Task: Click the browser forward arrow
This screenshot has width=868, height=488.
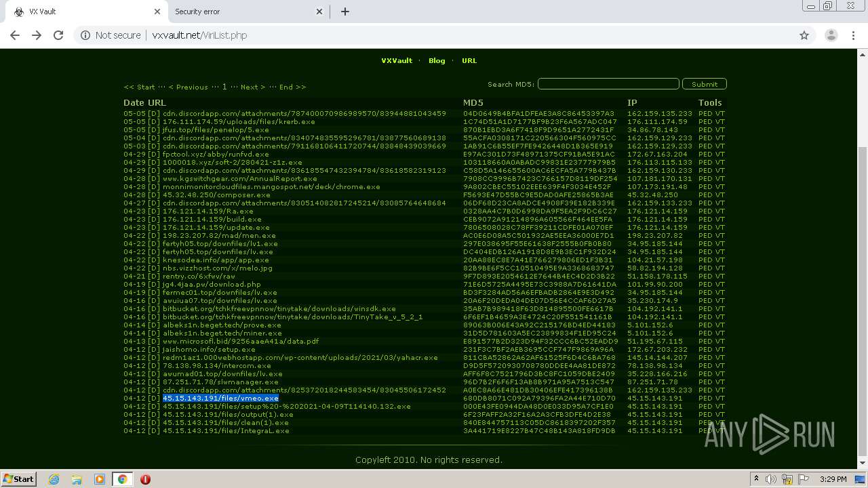Action: [37, 35]
